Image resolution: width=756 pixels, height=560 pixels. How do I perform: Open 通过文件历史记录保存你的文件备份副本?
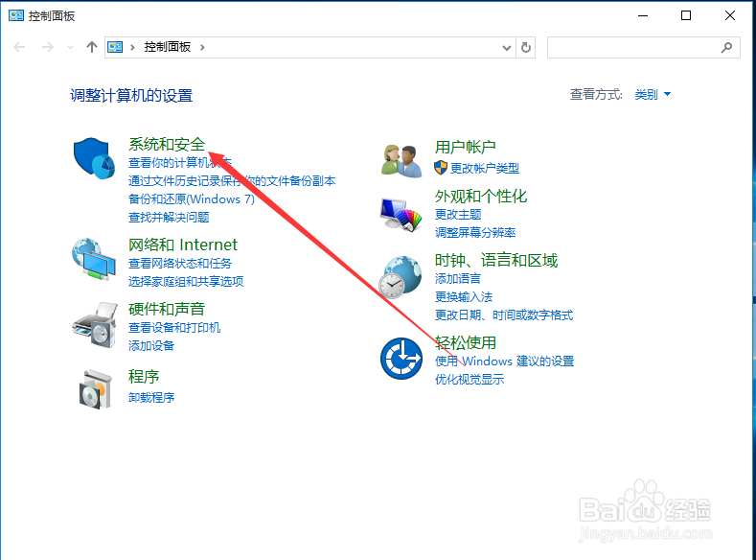coord(232,181)
